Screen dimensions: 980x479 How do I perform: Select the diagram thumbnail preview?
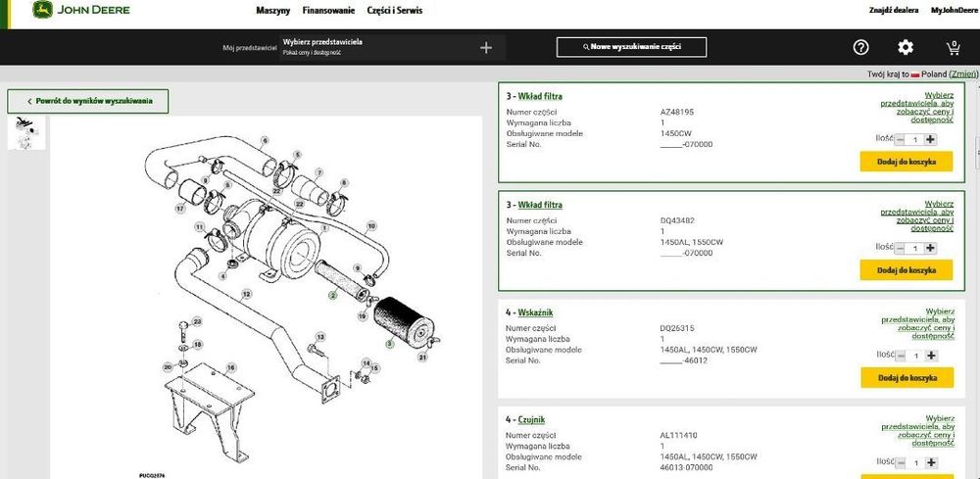pyautogui.click(x=26, y=133)
